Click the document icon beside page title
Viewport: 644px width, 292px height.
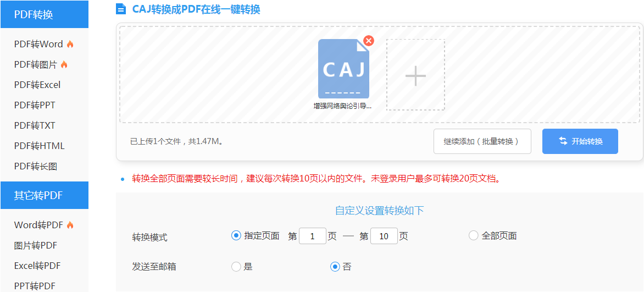pos(121,9)
